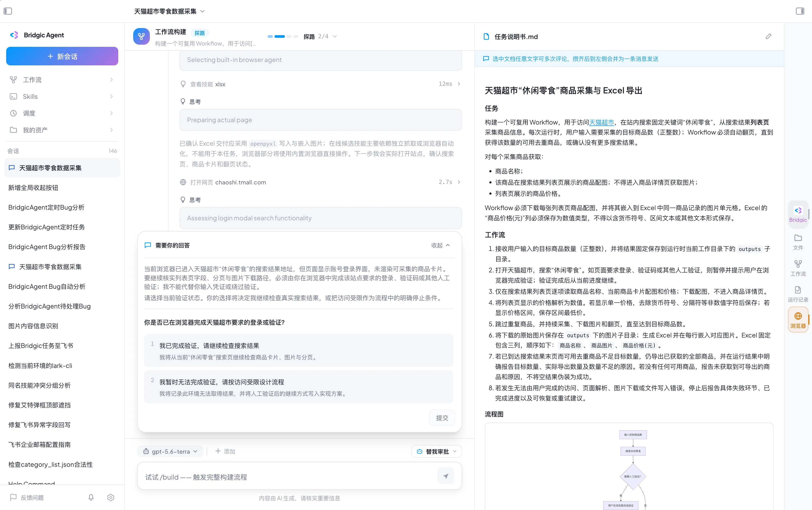The height and width of the screenshot is (510, 812).
Task: Open conversation 修复艾特弹框顶部遮挡
Action: pos(62,405)
